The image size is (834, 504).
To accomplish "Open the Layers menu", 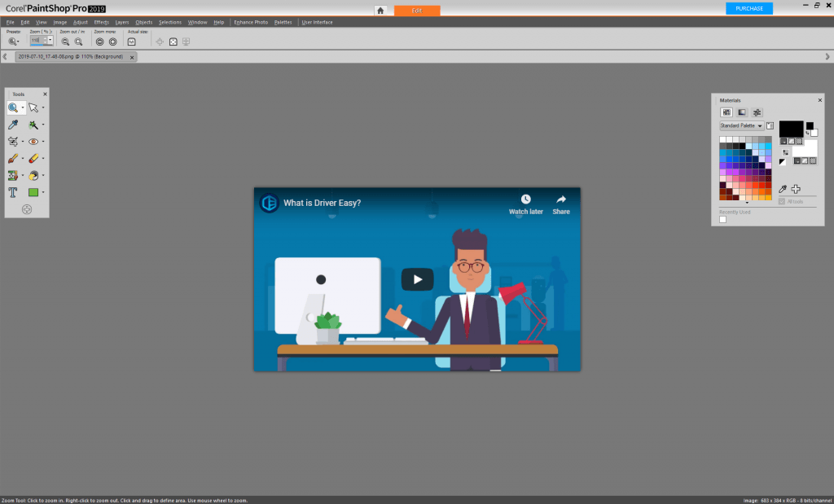I will click(x=122, y=22).
